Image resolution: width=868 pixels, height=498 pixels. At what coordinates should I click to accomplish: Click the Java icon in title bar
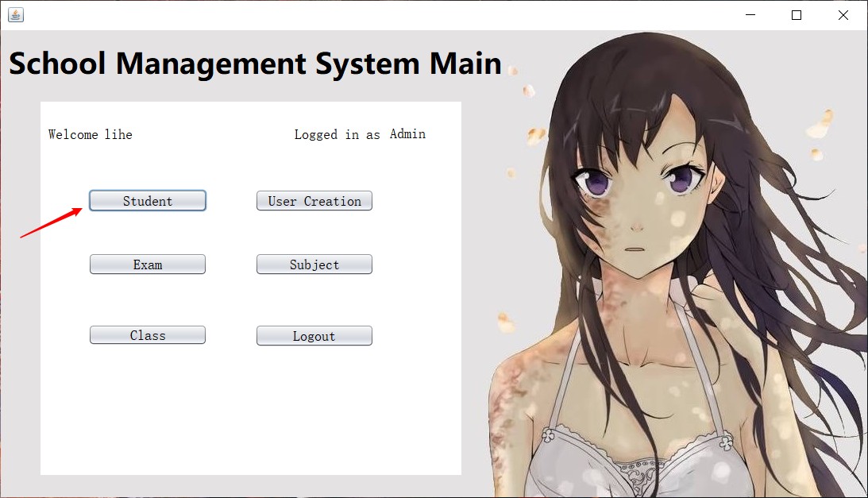[x=15, y=14]
